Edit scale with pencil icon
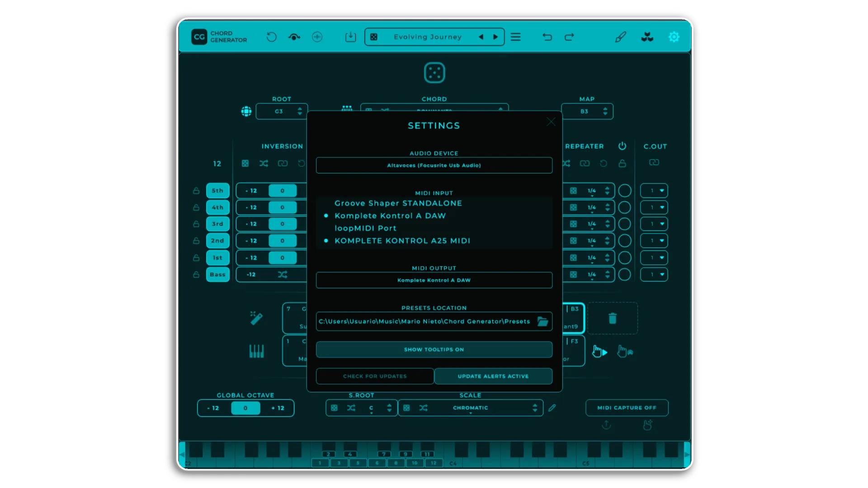Image resolution: width=868 pixels, height=488 pixels. (x=552, y=408)
